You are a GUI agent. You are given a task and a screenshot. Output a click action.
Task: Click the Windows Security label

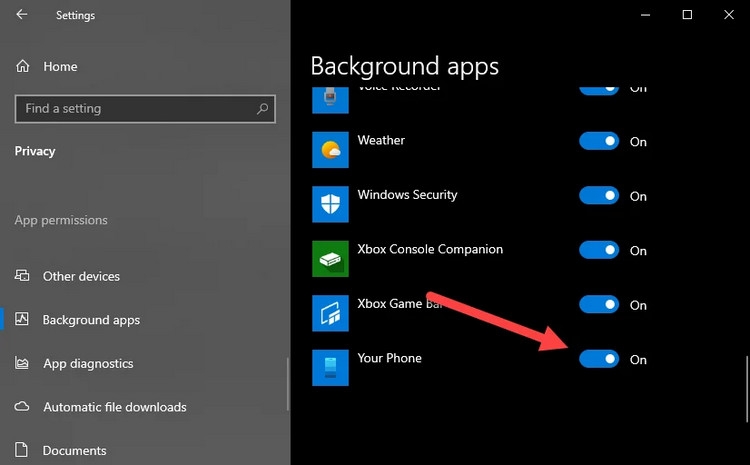point(408,195)
